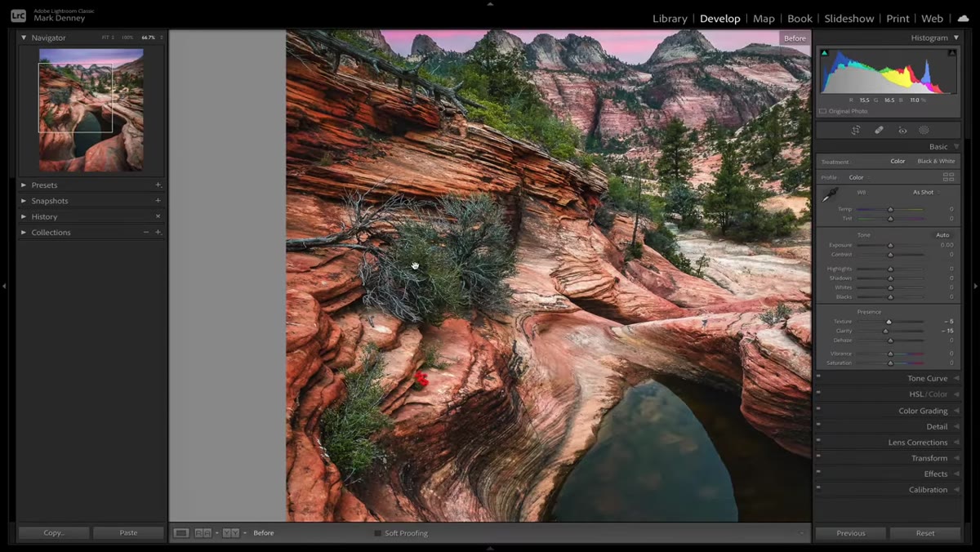Viewport: 980px width, 552px height.
Task: Click the cloud sync status icon
Action: 963,18
